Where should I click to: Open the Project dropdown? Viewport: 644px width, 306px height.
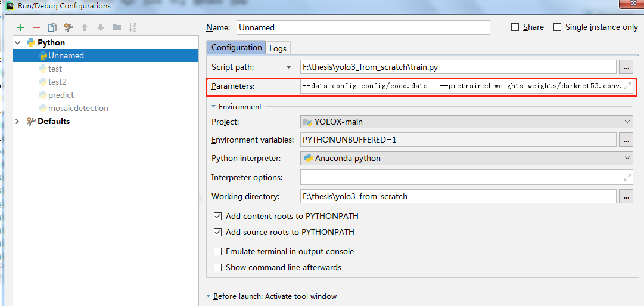pyautogui.click(x=627, y=122)
